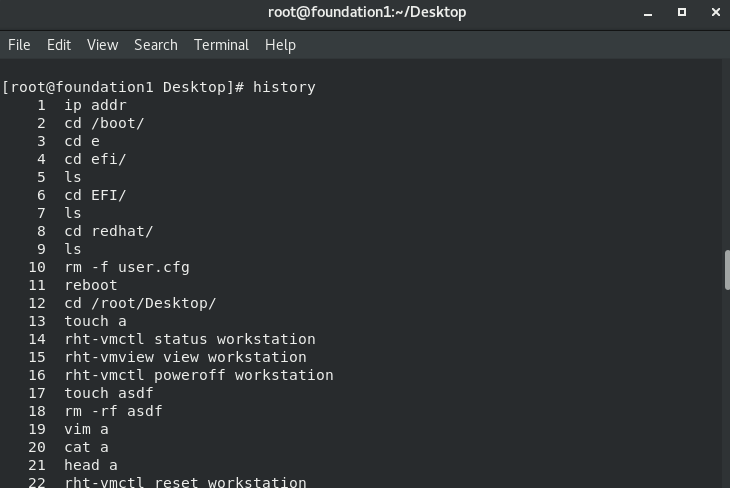Minimize the terminal window
Screen dimensions: 730x488
coord(648,13)
